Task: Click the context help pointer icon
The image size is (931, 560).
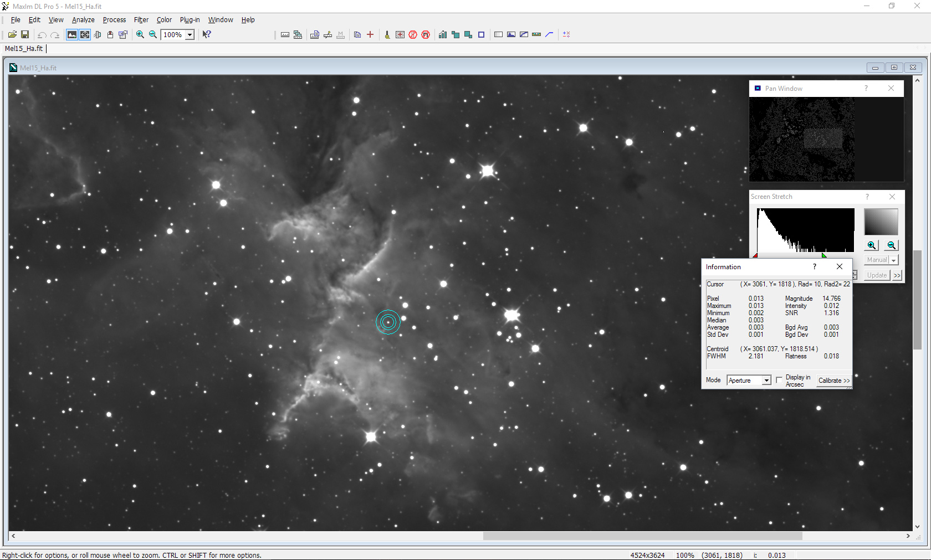Action: (x=207, y=34)
